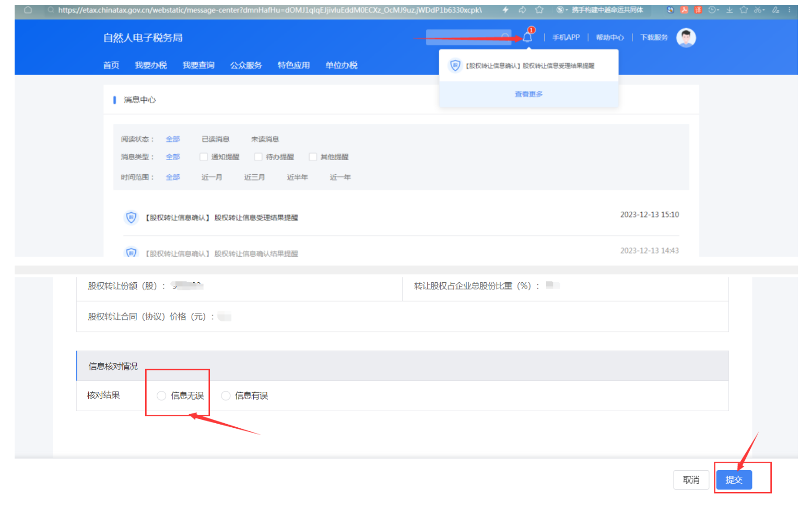Select 全部 for 阅读状态

tap(173, 139)
